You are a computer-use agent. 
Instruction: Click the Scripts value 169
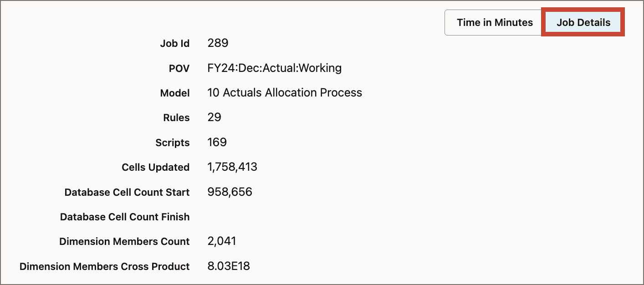click(x=217, y=142)
